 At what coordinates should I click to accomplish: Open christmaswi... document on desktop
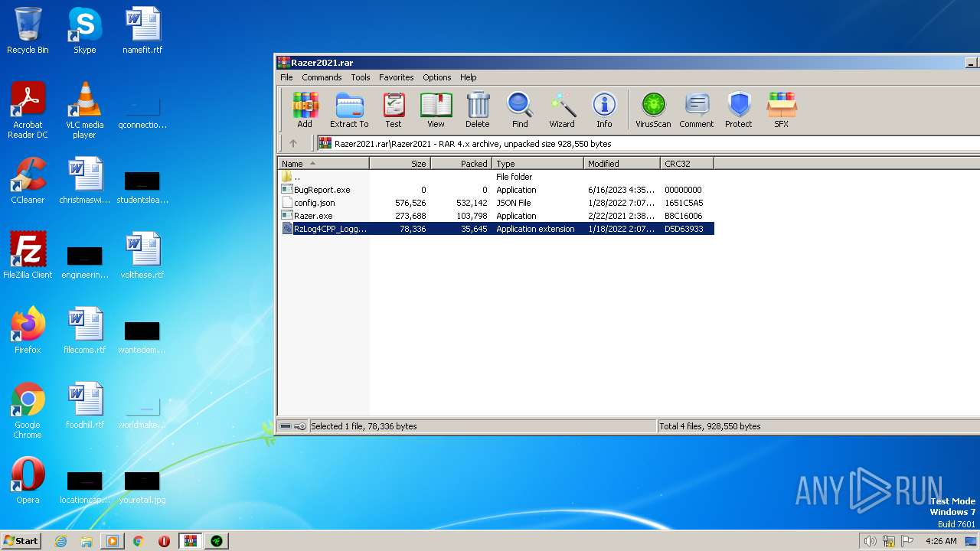pyautogui.click(x=84, y=181)
